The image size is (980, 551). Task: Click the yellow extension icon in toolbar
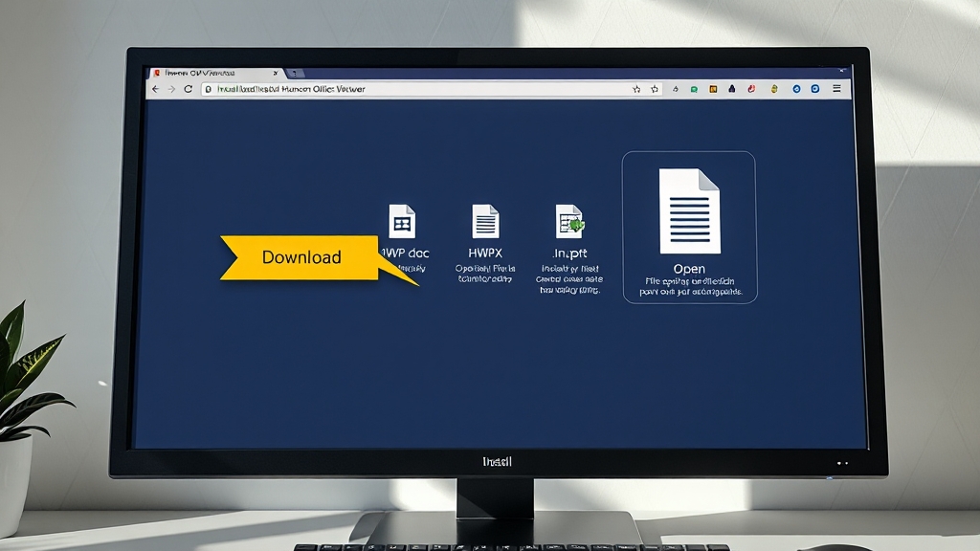(x=771, y=89)
